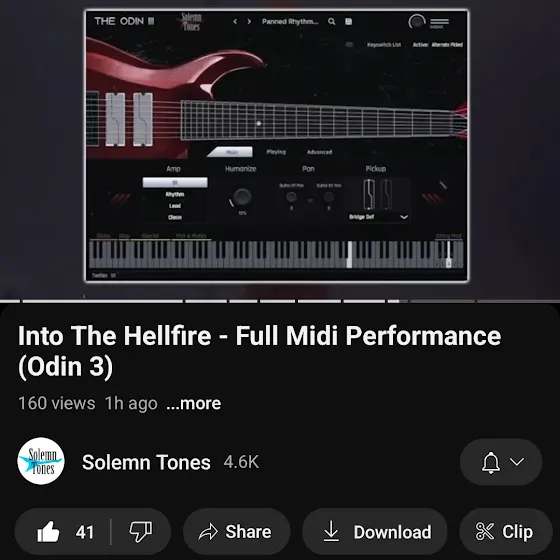This screenshot has width=560, height=560.
Task: Expand description with ...more
Action: [194, 404]
